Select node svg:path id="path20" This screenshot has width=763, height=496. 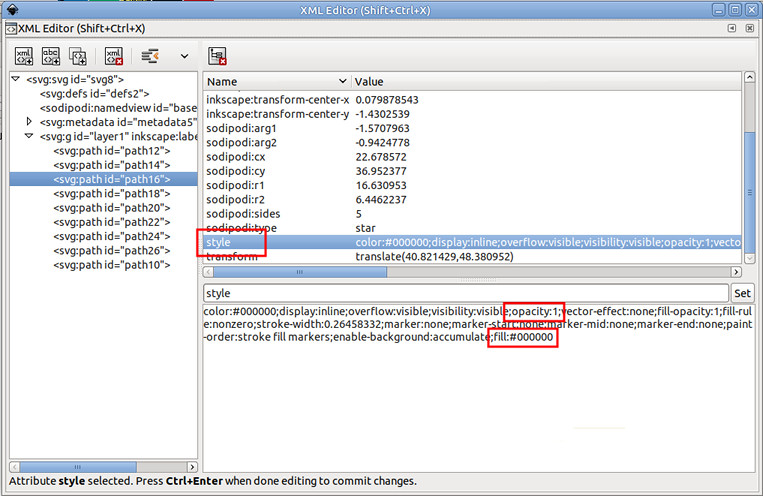[x=112, y=208]
